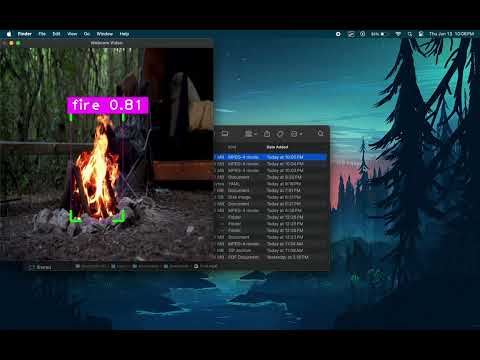Click the Finder search magnifier icon
This screenshot has height=360, width=480.
click(320, 134)
